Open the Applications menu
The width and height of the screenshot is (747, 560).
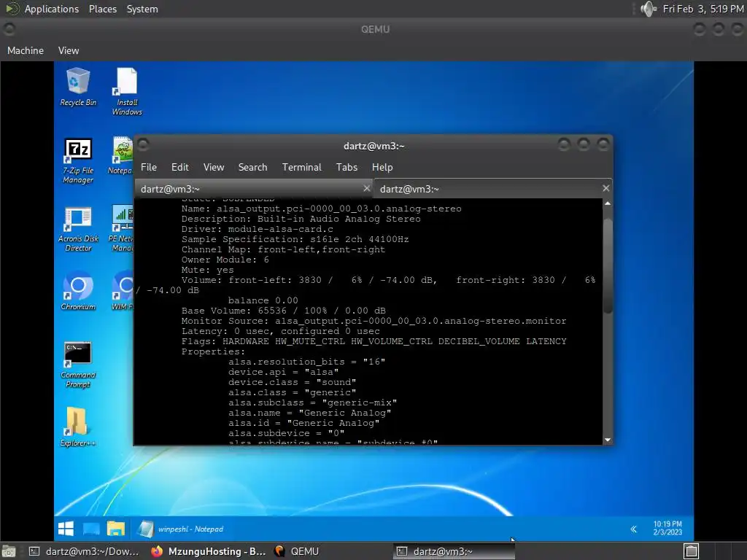pyautogui.click(x=52, y=9)
